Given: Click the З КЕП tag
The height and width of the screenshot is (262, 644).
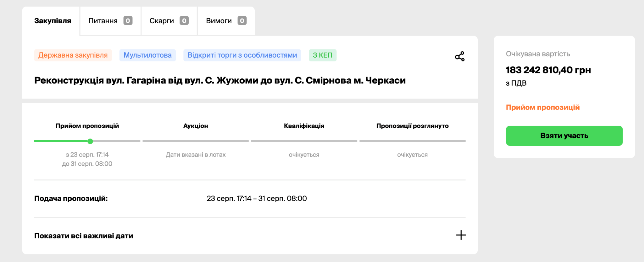Looking at the screenshot, I should pos(323,55).
